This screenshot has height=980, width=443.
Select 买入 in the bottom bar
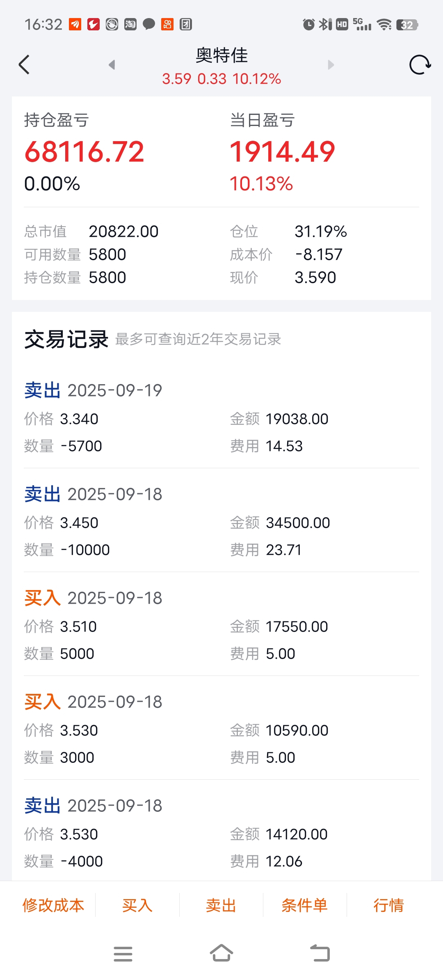pyautogui.click(x=137, y=905)
